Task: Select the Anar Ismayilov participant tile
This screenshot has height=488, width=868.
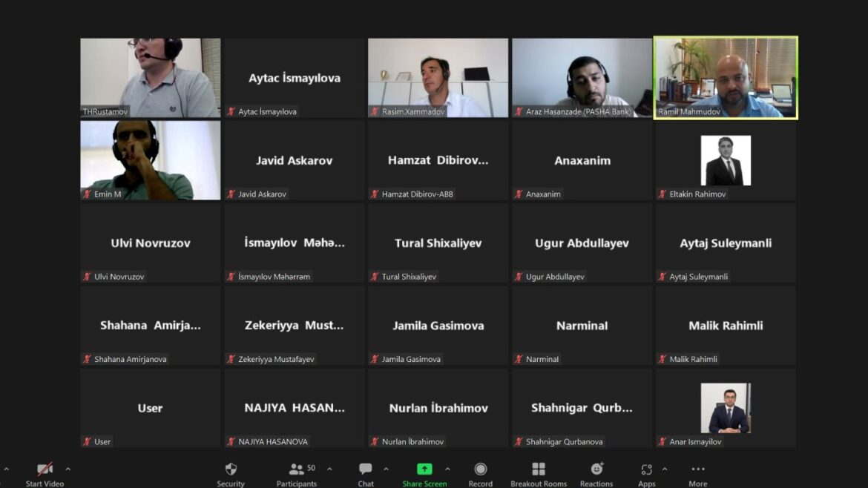Action: point(726,409)
